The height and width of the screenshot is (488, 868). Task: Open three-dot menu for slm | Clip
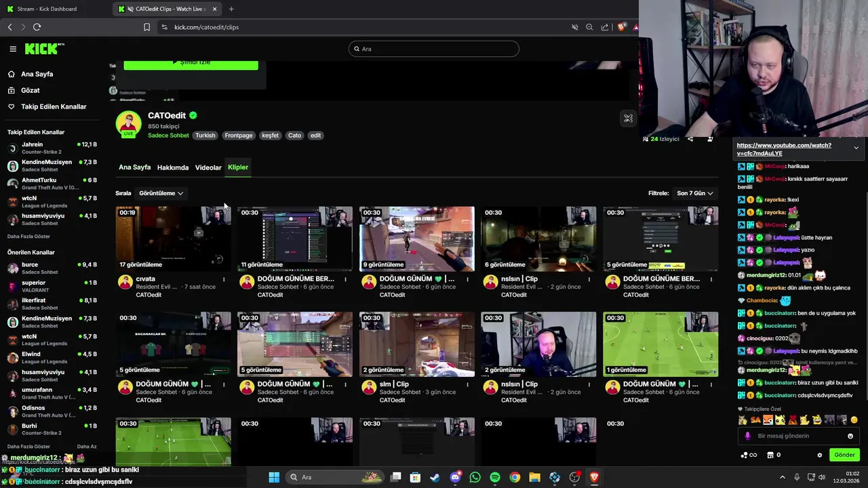[x=467, y=384]
